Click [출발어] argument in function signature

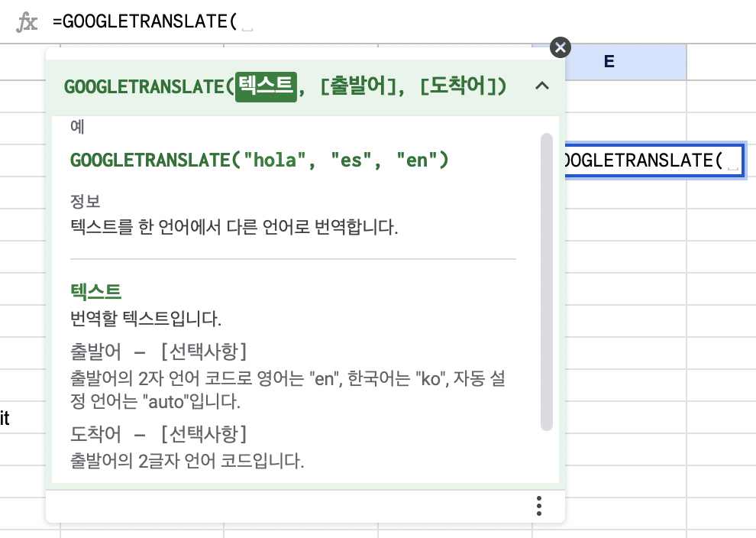[357, 86]
